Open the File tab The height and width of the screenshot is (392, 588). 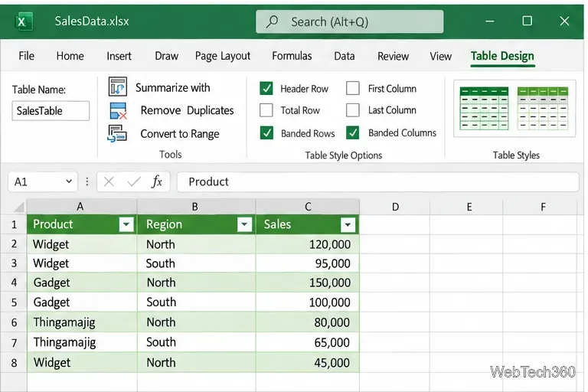click(26, 56)
